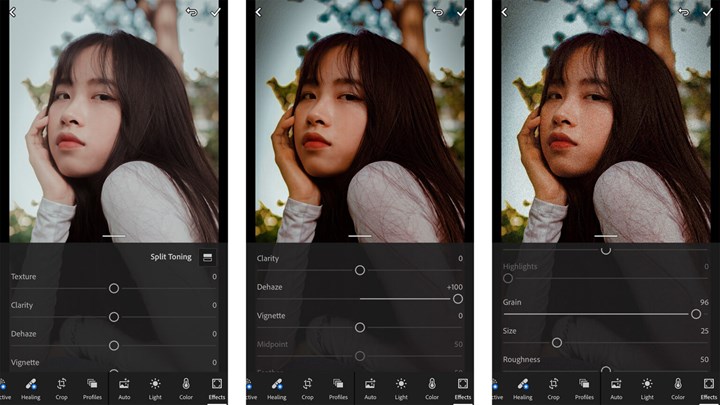Click the Vignette slider handle in the middle screen

pyautogui.click(x=360, y=327)
